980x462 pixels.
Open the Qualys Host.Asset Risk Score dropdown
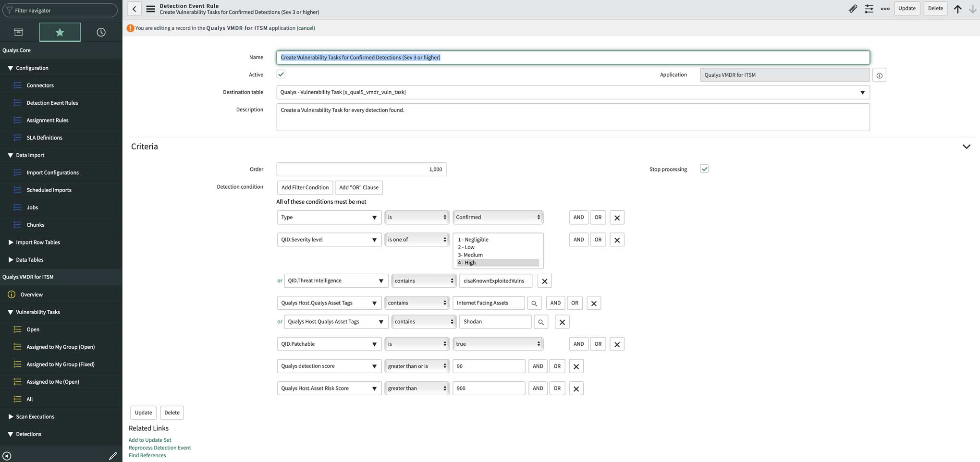(x=329, y=389)
